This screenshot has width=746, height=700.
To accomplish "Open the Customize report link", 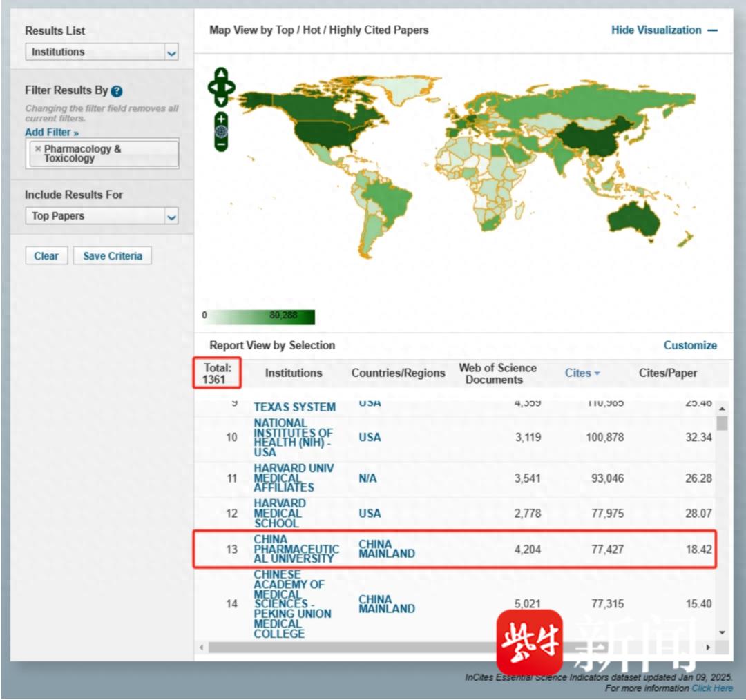I will tap(690, 345).
